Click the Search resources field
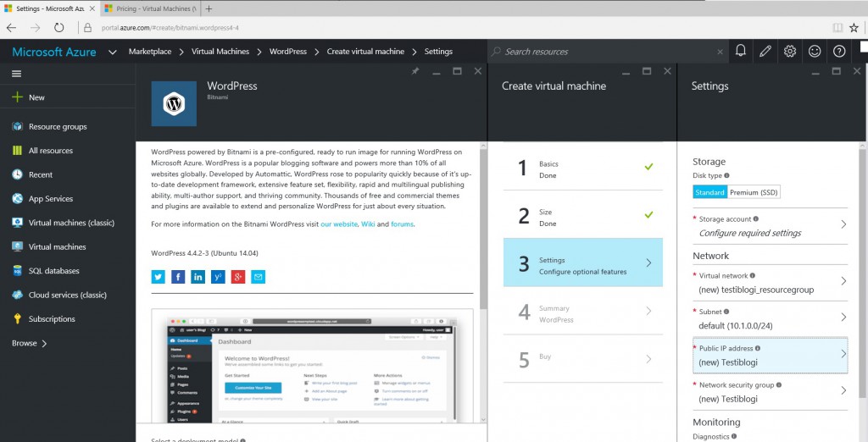 (x=608, y=52)
